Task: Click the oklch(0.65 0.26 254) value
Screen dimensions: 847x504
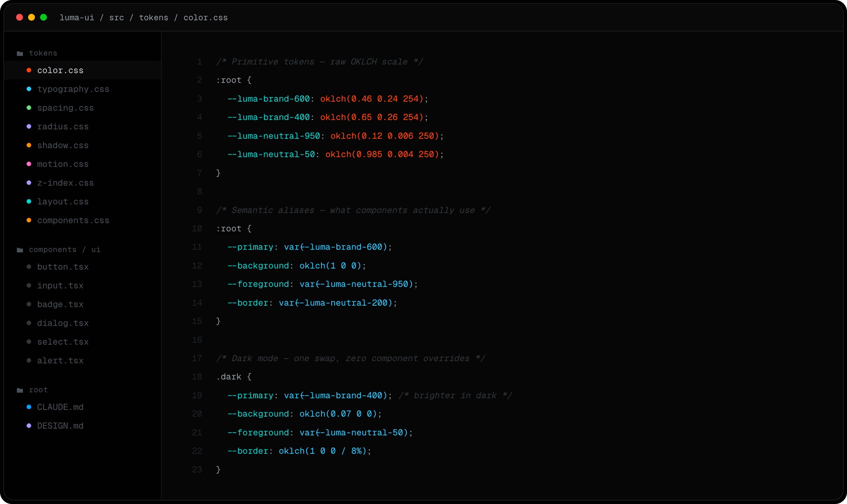Action: 372,117
